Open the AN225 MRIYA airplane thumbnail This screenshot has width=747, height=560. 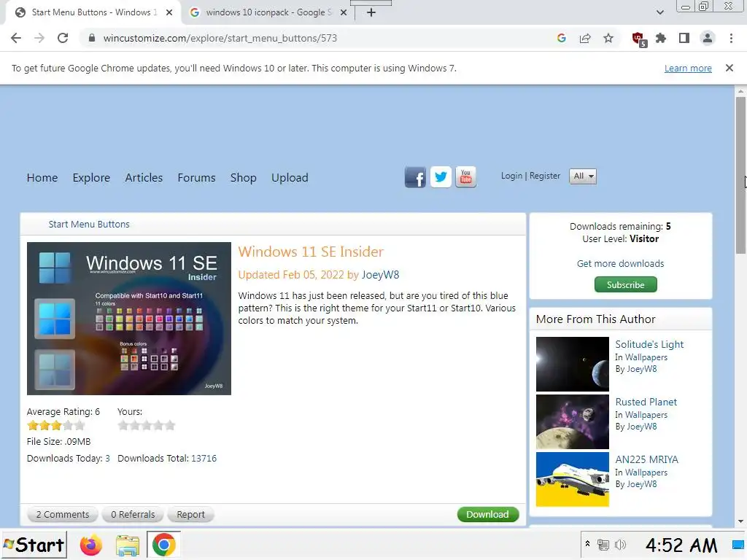(x=572, y=480)
